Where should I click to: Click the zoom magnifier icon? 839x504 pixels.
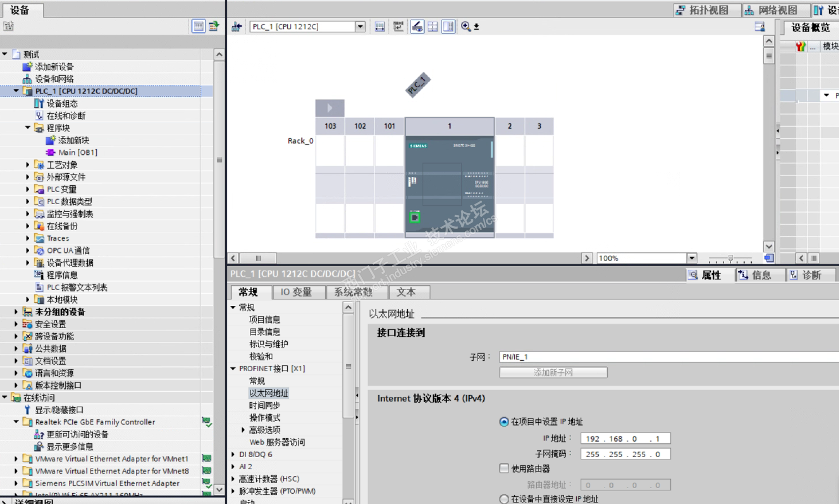pyautogui.click(x=466, y=27)
